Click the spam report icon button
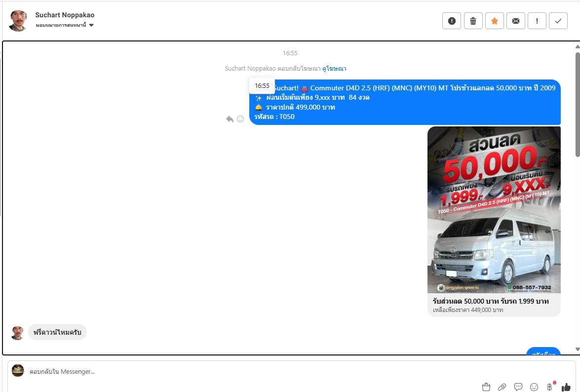Image resolution: width=580 pixels, height=392 pixels. [x=451, y=21]
